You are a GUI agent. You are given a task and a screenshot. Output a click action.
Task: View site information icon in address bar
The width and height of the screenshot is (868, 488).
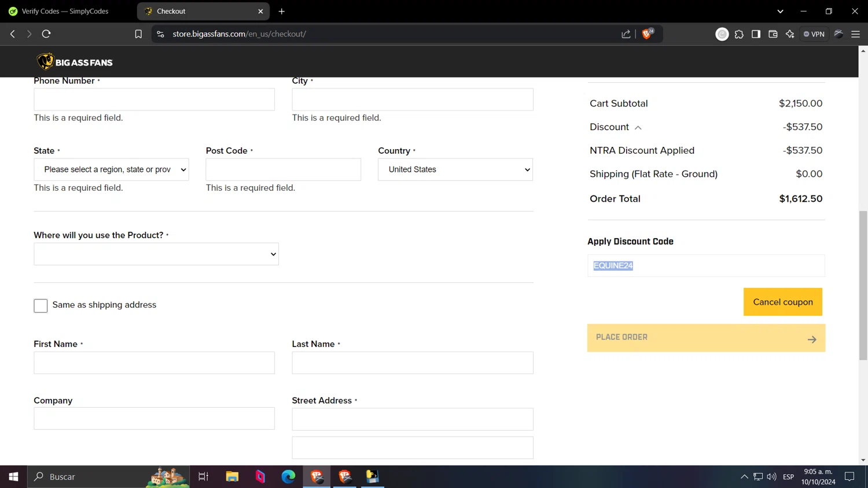tap(161, 34)
